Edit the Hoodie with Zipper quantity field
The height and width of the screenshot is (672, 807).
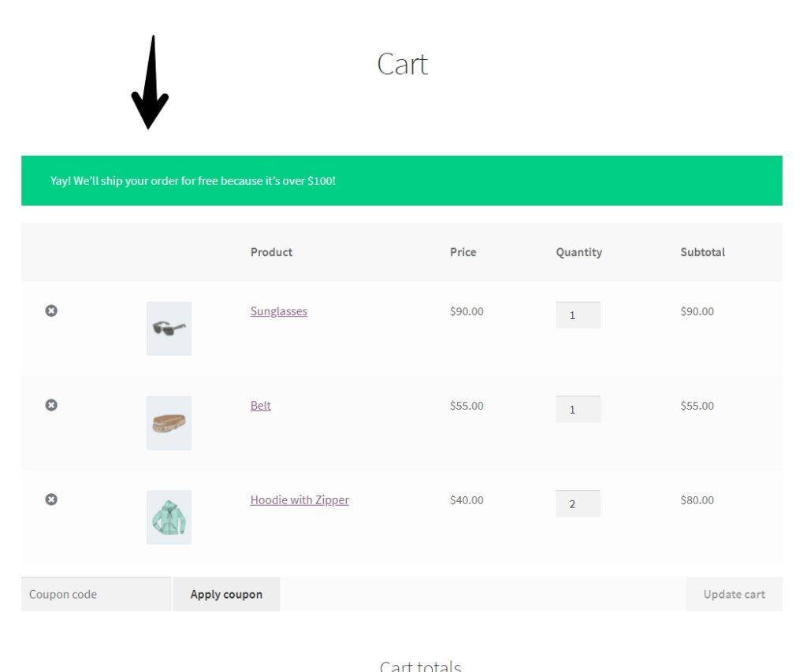578,503
